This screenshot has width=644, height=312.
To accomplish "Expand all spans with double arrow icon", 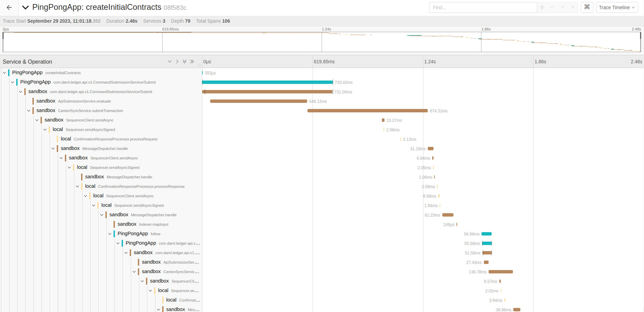I will (192, 61).
